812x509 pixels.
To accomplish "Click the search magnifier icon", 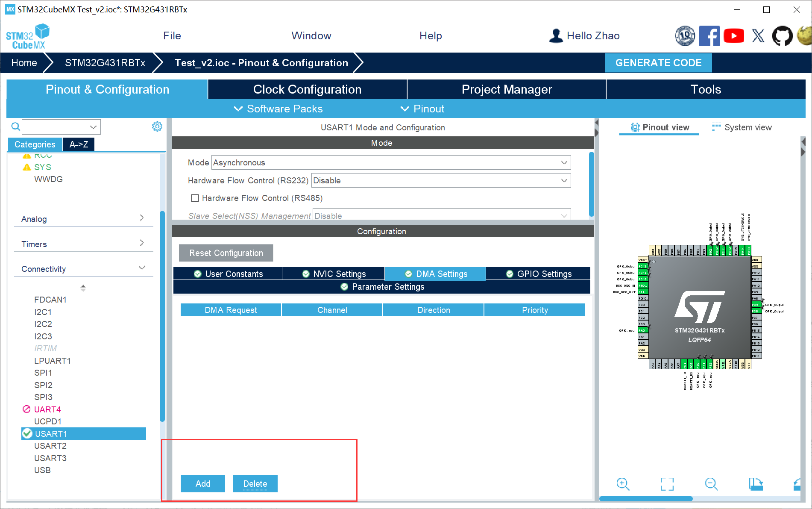I will 15,127.
